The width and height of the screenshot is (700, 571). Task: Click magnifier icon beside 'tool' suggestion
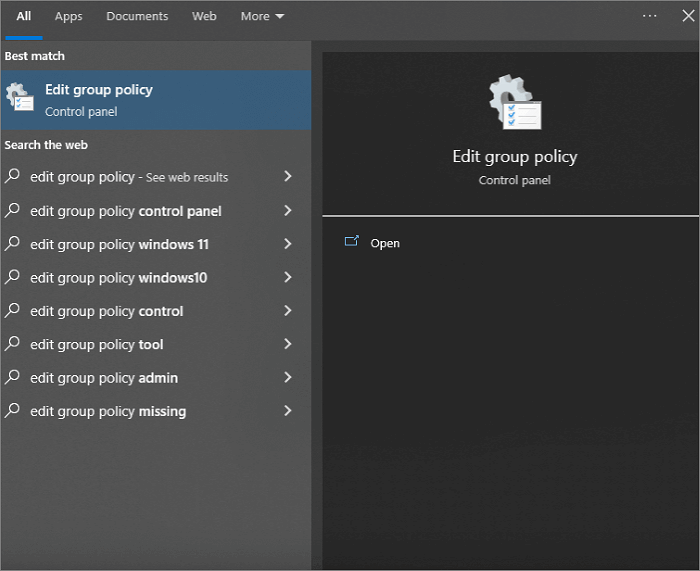(12, 343)
